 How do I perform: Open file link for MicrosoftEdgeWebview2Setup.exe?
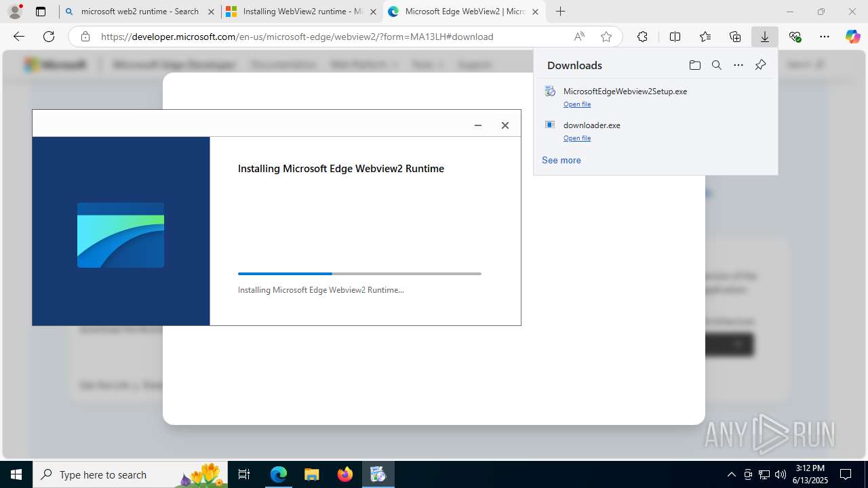(x=577, y=104)
